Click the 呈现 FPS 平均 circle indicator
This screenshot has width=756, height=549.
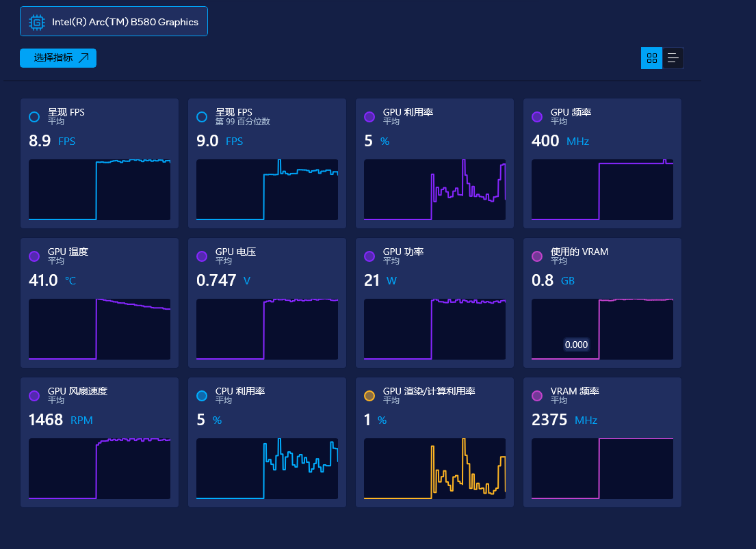(x=34, y=117)
